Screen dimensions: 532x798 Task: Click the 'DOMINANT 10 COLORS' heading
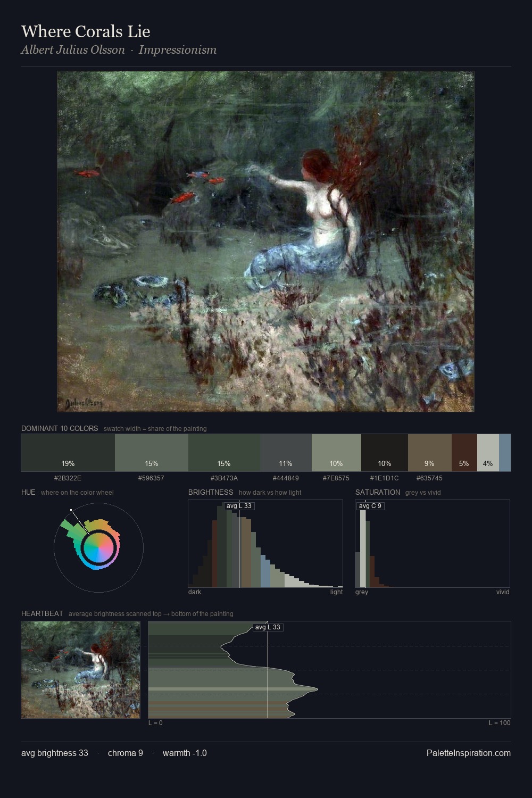point(60,428)
